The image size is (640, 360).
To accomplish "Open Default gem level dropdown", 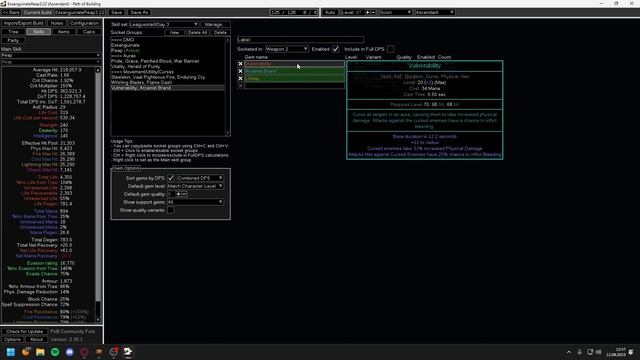I will point(195,186).
